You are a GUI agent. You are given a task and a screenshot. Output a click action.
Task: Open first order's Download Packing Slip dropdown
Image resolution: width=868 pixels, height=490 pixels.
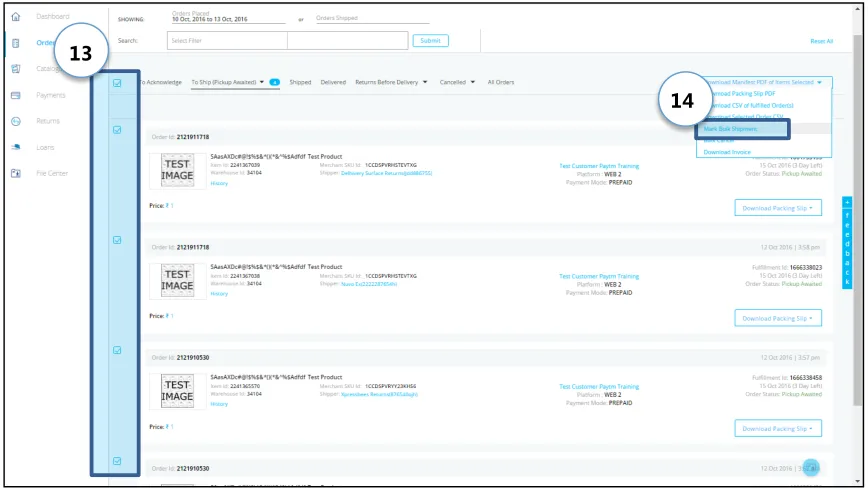point(778,208)
